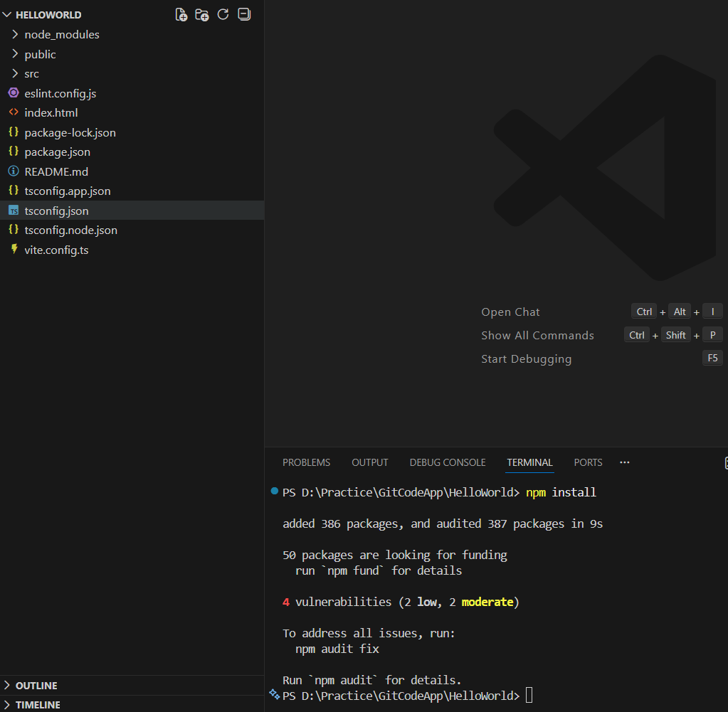Expand the public folder
Screen dimensions: 728x712
pos(40,54)
